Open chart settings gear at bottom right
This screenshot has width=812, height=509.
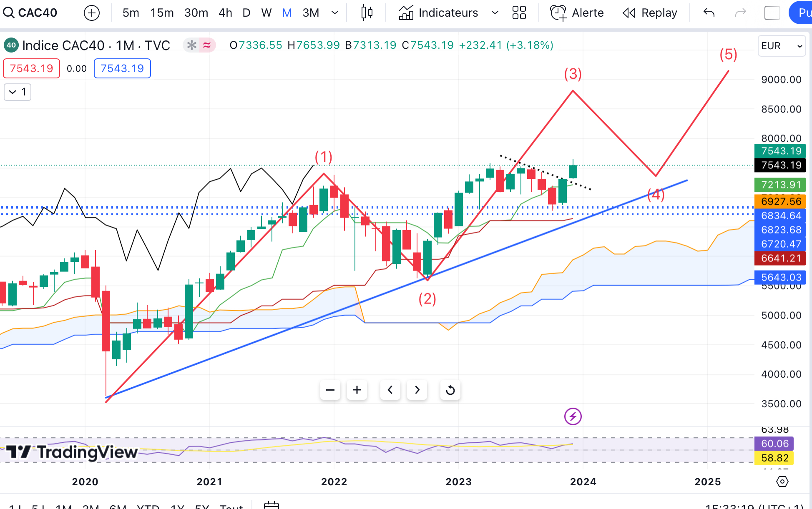(782, 482)
